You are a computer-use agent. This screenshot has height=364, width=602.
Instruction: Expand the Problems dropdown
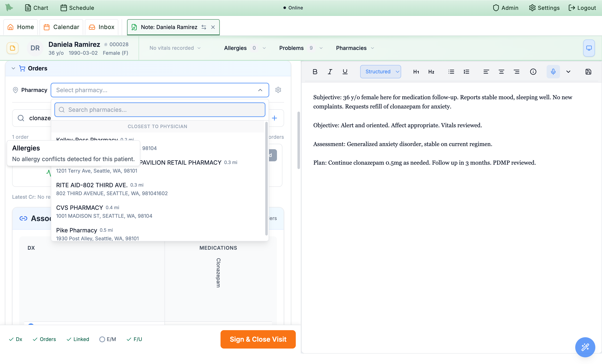[x=301, y=48]
